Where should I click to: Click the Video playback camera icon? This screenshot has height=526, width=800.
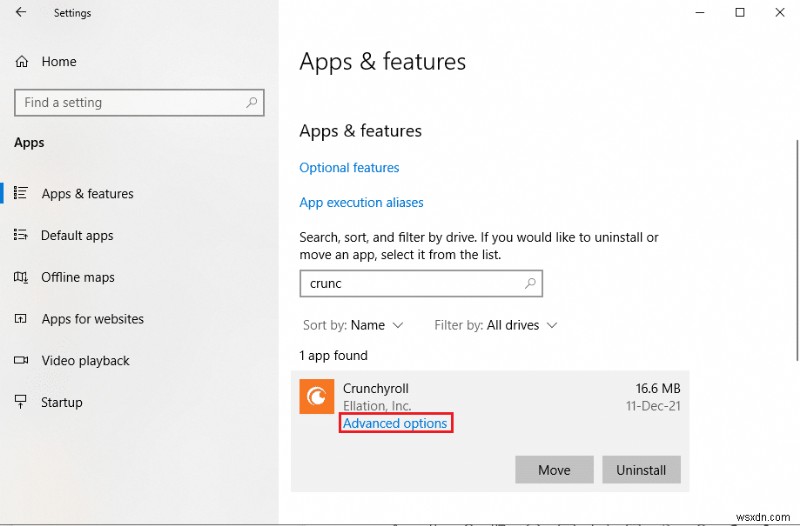click(20, 360)
